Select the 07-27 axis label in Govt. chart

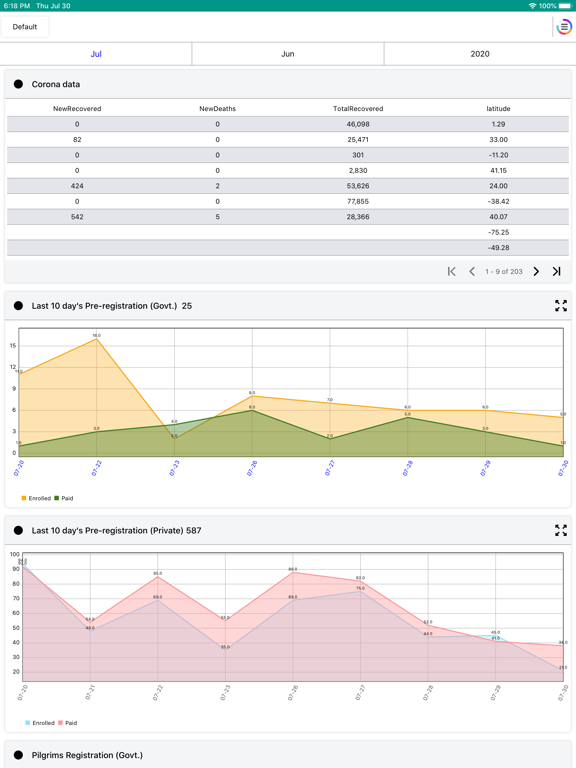click(329, 468)
